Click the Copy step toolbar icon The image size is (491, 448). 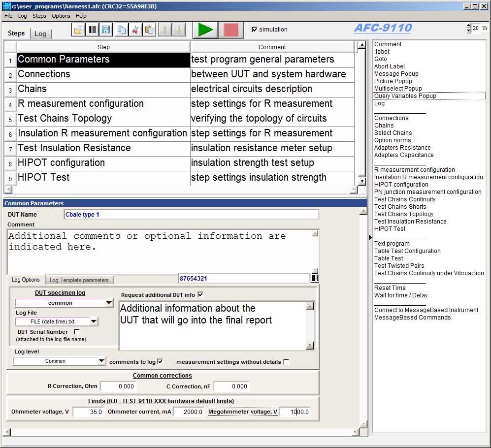click(x=122, y=30)
